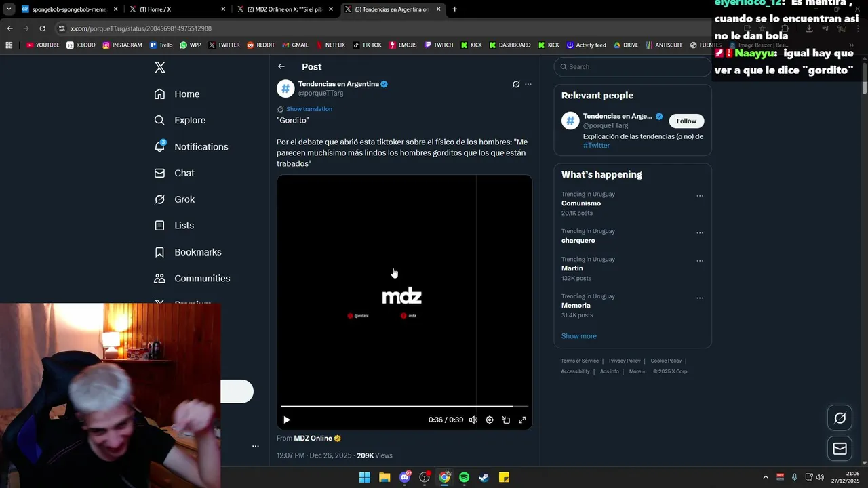Expand the footer More menu
Viewport: 868px width, 488px height.
pyautogui.click(x=637, y=371)
